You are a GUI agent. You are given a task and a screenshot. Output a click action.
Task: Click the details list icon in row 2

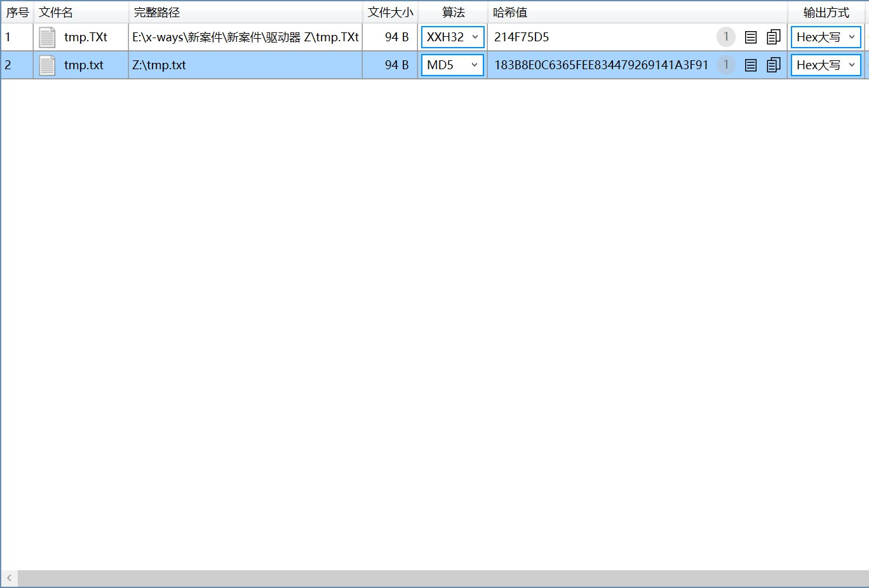click(x=750, y=65)
